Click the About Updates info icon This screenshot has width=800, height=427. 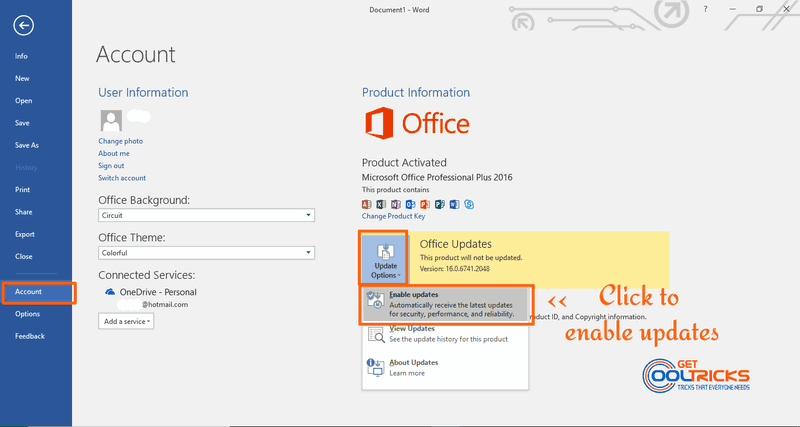(376, 368)
